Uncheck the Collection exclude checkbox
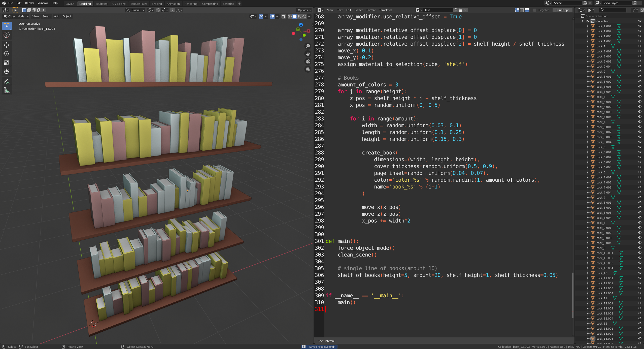 (x=588, y=21)
